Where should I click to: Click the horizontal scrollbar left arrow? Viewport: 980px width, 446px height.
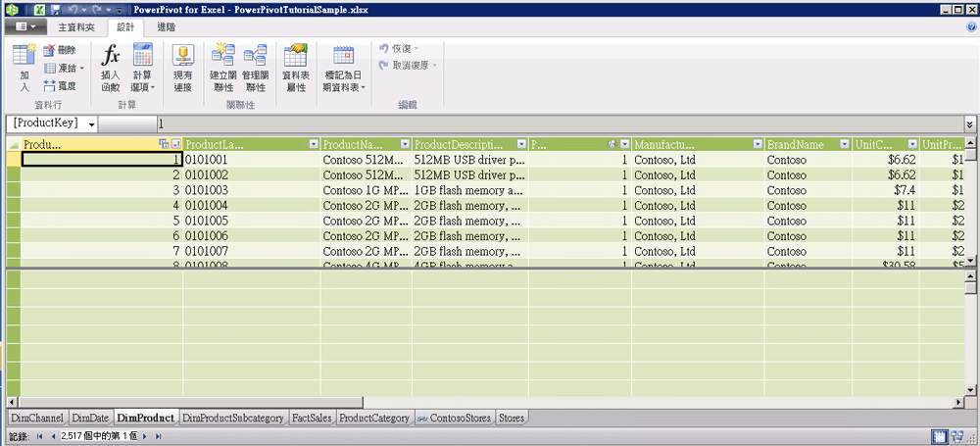click(x=11, y=401)
